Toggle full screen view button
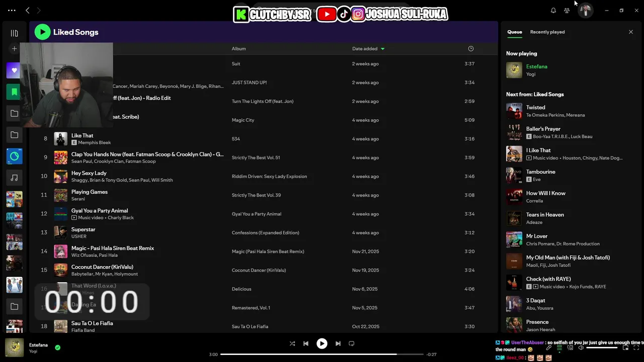This screenshot has width=644, height=362. [636, 348]
